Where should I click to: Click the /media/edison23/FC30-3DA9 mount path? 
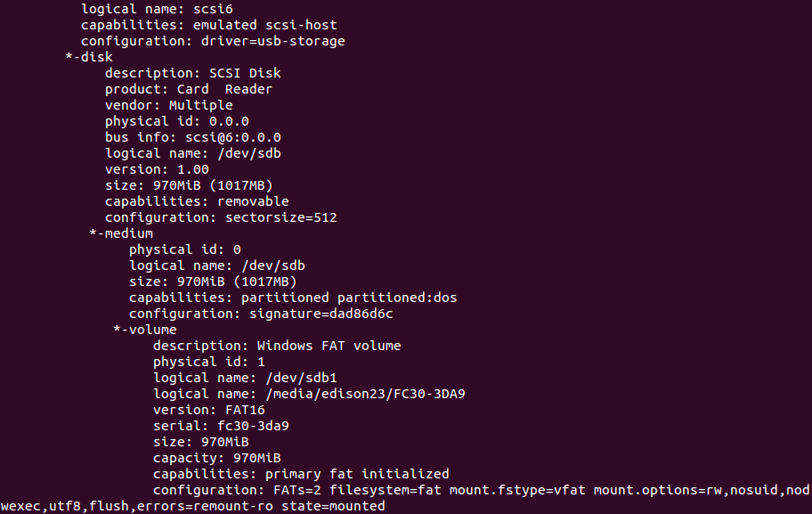[x=366, y=394]
